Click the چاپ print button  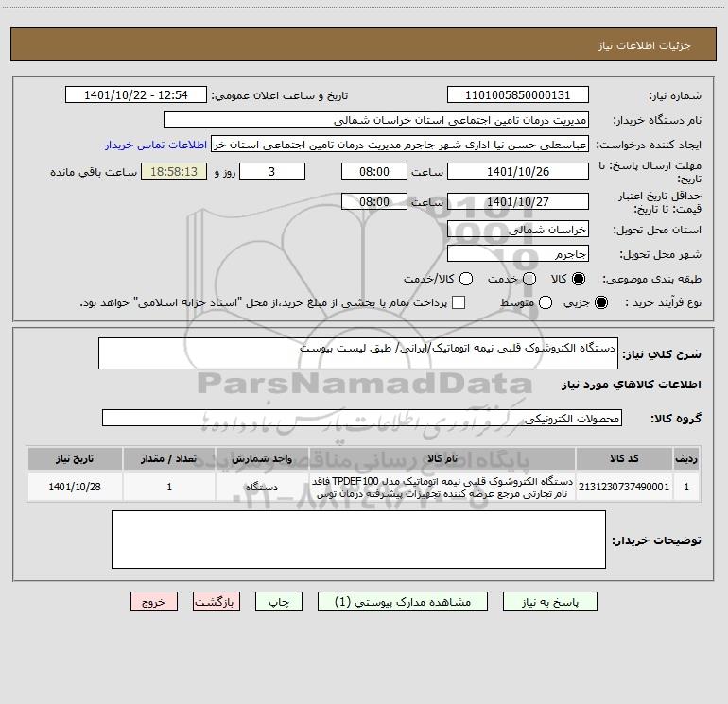click(x=279, y=601)
